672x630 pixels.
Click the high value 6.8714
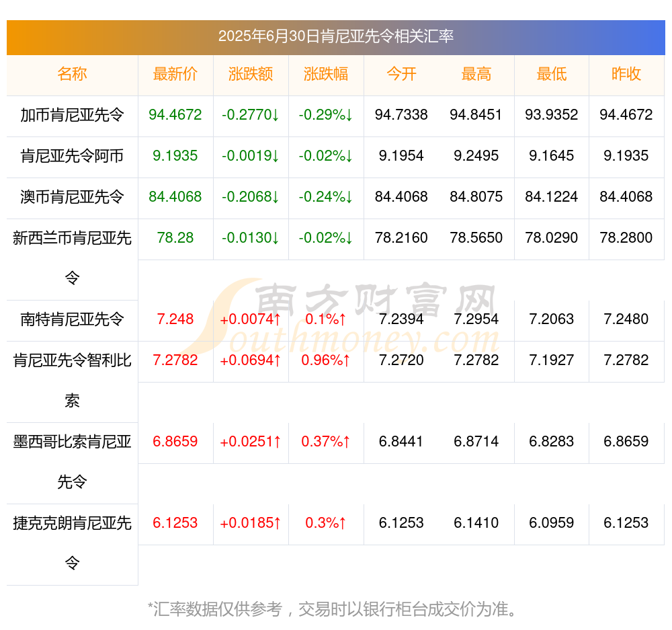pyautogui.click(x=476, y=441)
